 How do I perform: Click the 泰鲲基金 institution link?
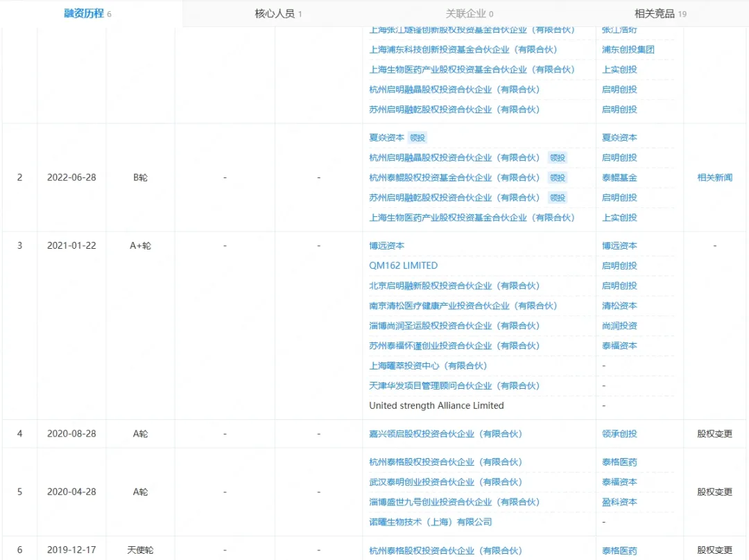[619, 177]
